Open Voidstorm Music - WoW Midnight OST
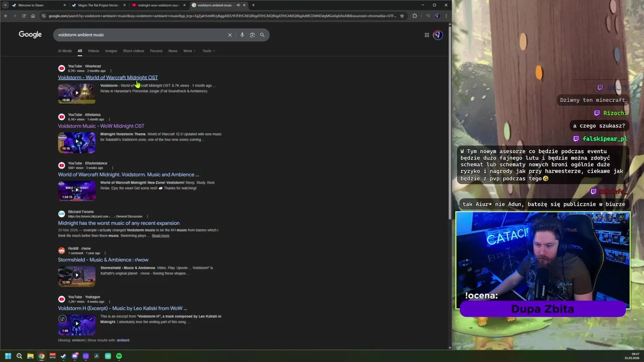The width and height of the screenshot is (644, 362). [x=101, y=126]
